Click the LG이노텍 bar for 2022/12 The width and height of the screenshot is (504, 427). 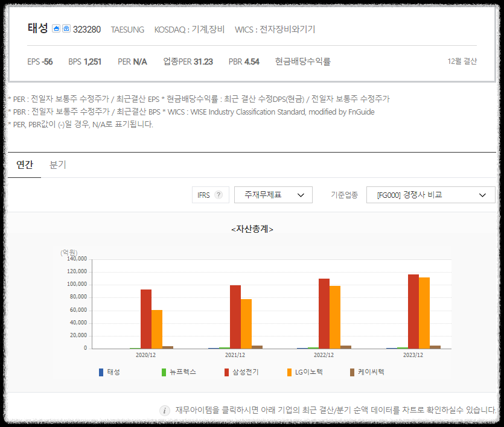click(x=335, y=317)
